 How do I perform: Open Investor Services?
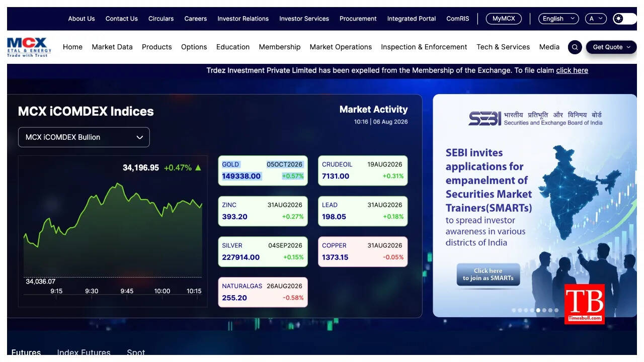point(304,19)
